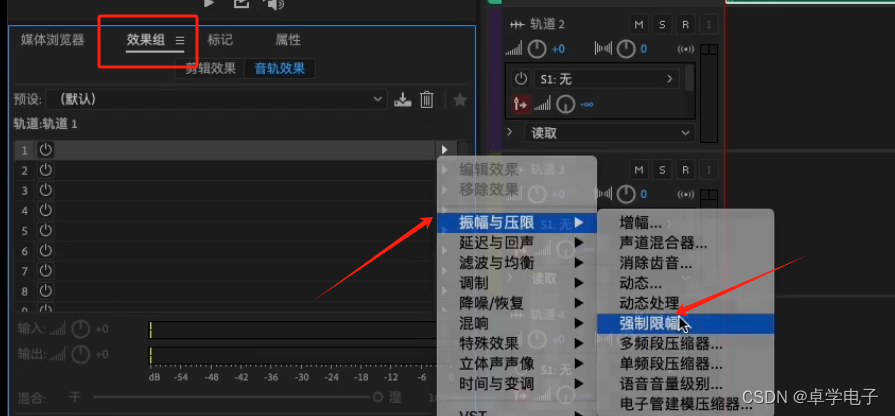
Task: Switch to the 属性 tab
Action: [x=288, y=40]
